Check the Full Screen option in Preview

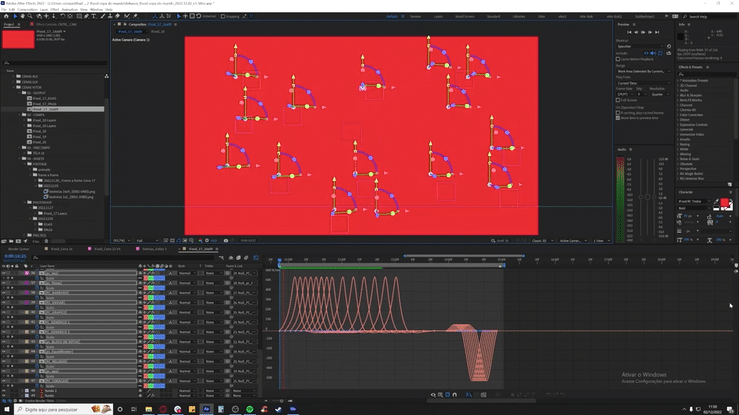[x=618, y=100]
